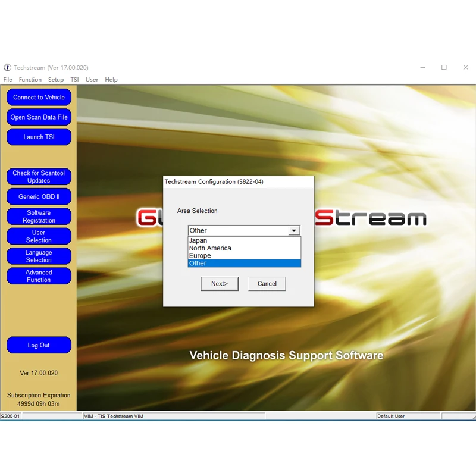This screenshot has height=476, width=476.
Task: Click the Techstream app icon in title bar
Action: point(7,67)
